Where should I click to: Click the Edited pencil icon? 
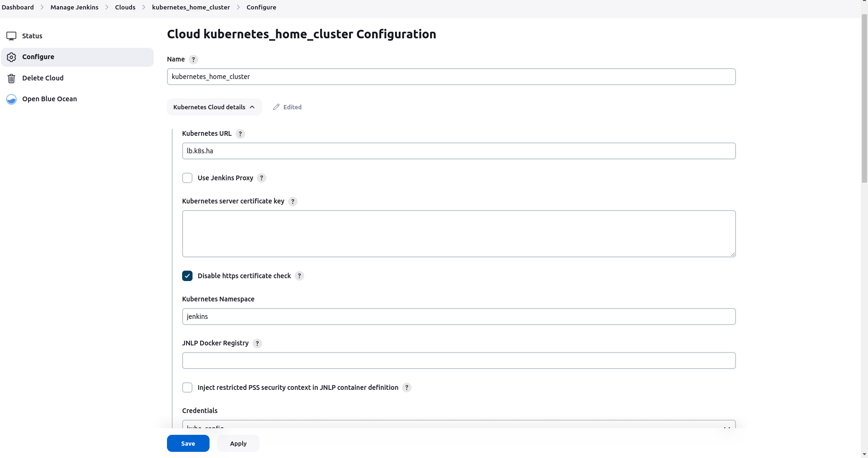point(276,107)
